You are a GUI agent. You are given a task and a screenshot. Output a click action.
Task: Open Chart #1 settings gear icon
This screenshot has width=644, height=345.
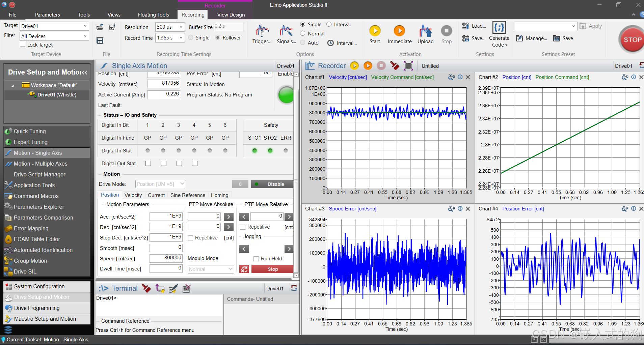click(x=451, y=77)
